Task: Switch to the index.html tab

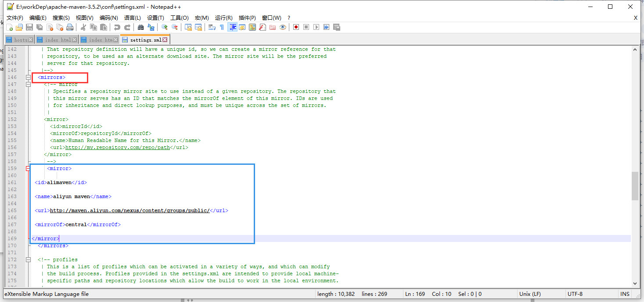Action: pos(58,40)
